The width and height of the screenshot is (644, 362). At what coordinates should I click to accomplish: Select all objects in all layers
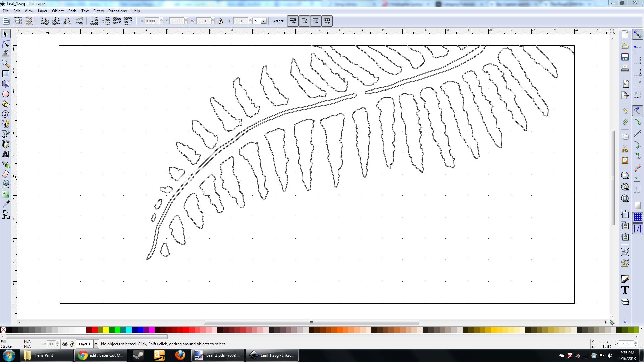point(18,21)
